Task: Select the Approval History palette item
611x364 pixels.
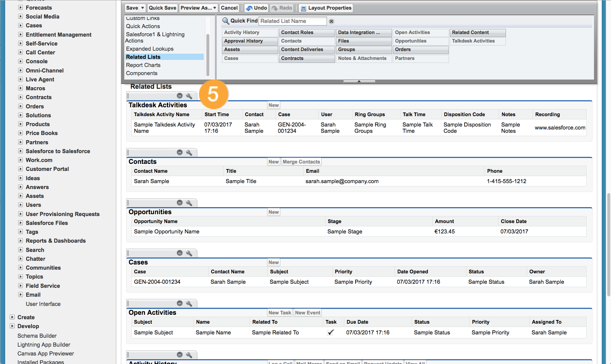Action: (250, 41)
